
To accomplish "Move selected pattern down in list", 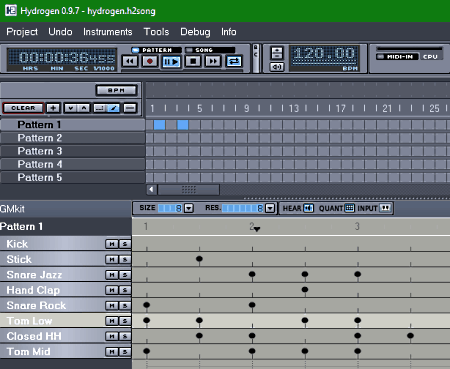I will click(x=71, y=108).
